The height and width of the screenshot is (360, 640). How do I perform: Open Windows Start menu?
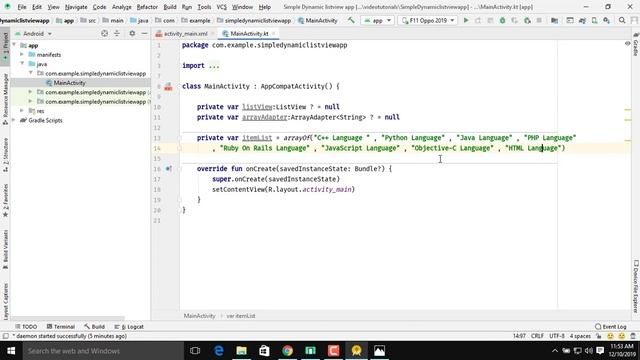tap(11, 351)
